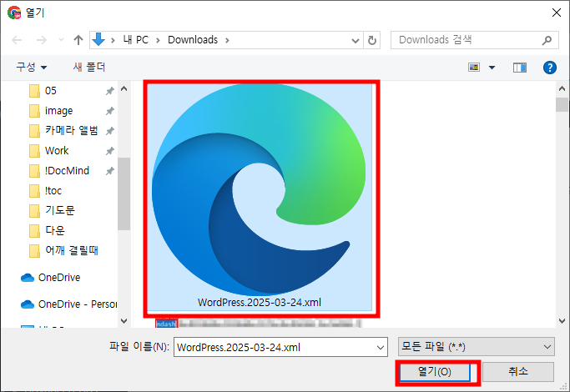Viewport: 570px width, 392px height.
Task: Click the file list scroll up arrow
Action: [562, 88]
